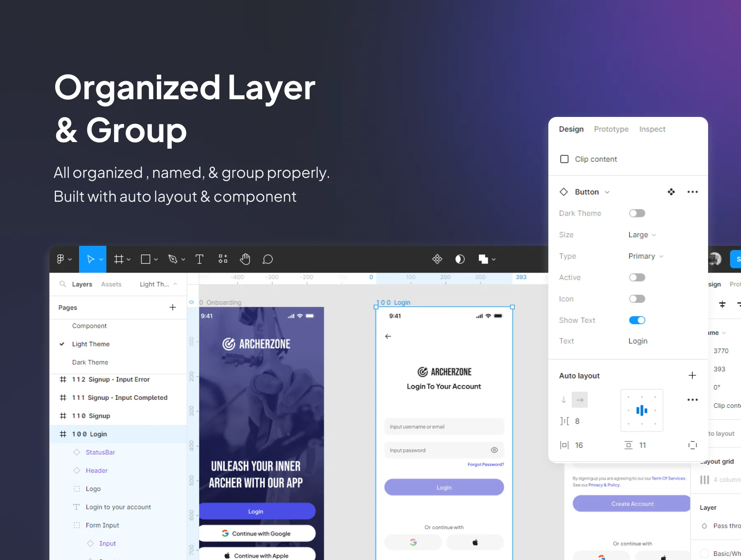Open the Resources tool
The image size is (741, 560).
(x=223, y=259)
